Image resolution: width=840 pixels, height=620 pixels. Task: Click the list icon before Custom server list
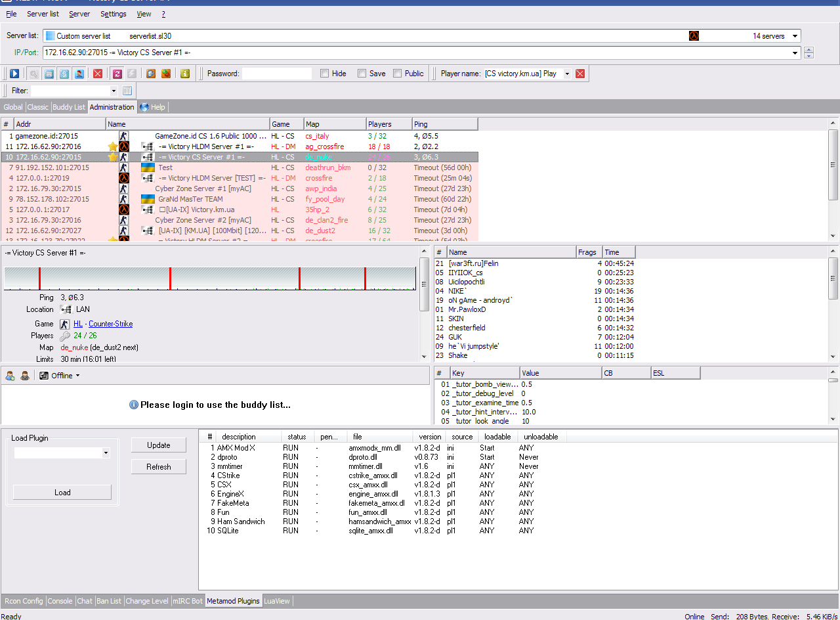50,36
